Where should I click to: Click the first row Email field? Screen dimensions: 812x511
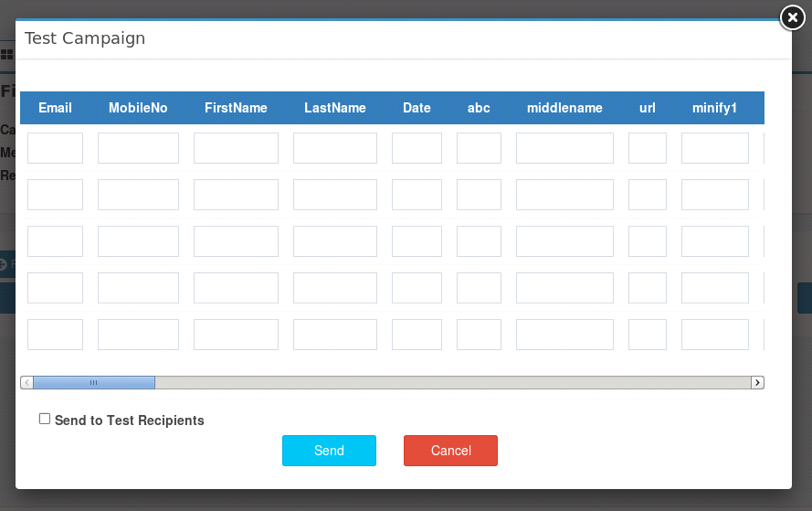[55, 148]
